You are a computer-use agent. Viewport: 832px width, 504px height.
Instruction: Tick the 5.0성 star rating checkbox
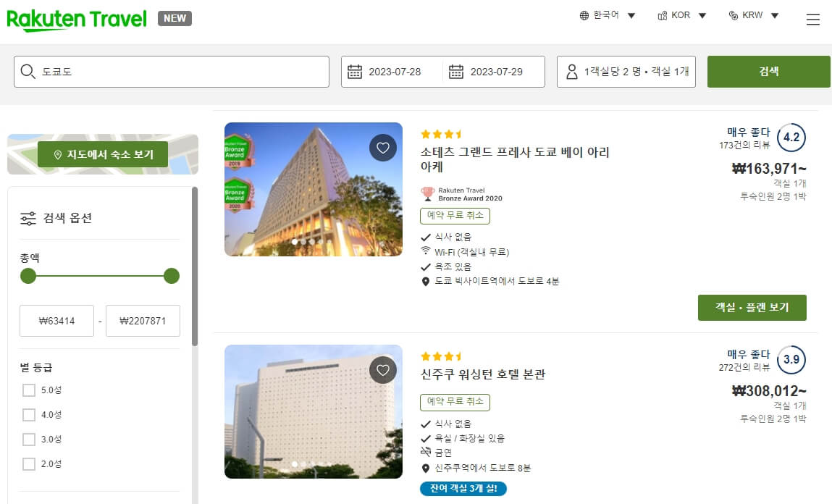29,390
